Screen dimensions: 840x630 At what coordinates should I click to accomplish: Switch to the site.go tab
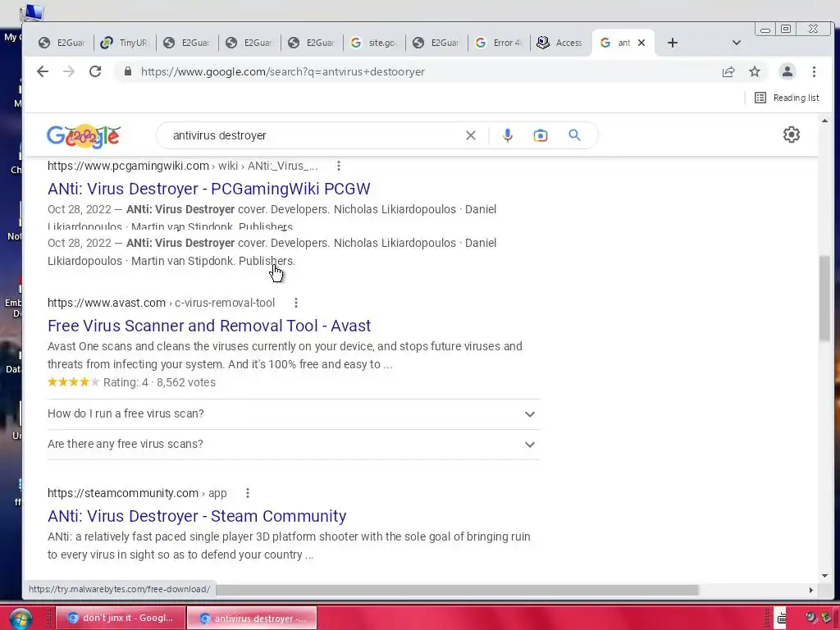[374, 43]
